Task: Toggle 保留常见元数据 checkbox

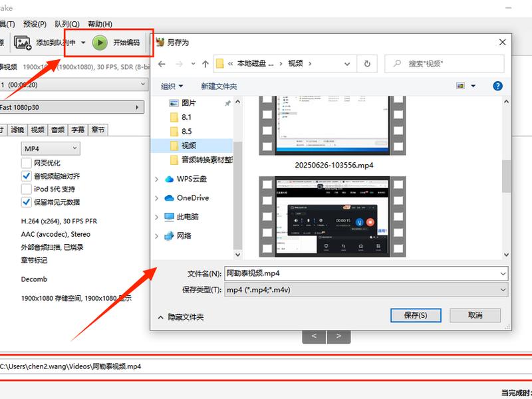Action: pyautogui.click(x=27, y=202)
